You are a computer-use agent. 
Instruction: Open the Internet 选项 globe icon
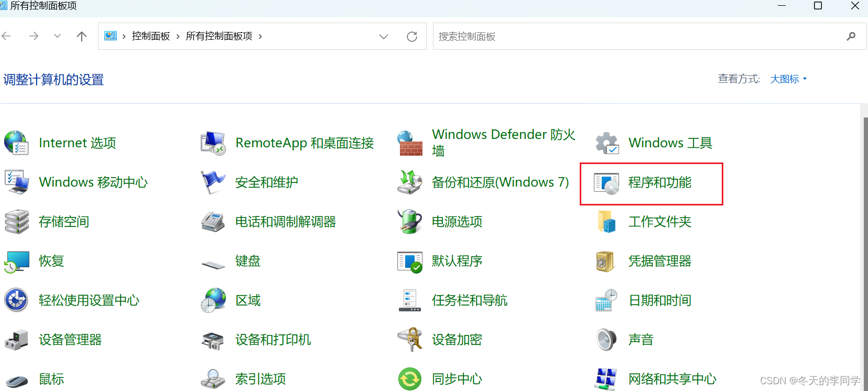(16, 143)
